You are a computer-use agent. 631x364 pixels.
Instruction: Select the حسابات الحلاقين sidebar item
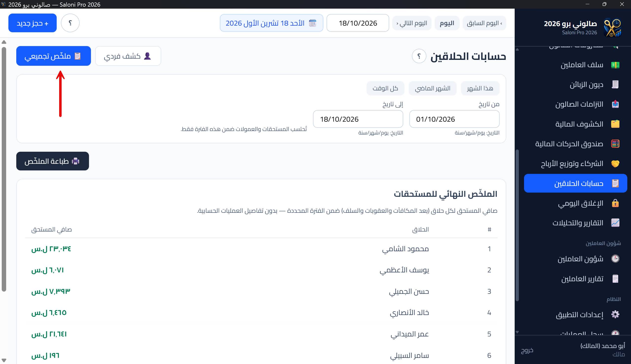coord(576,183)
